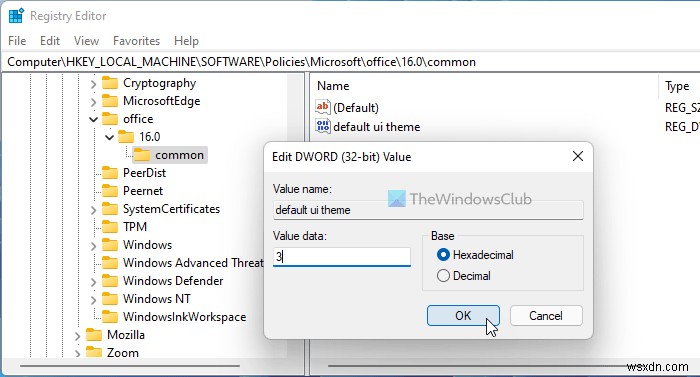
Task: Collapse the office key
Action: pos(93,119)
